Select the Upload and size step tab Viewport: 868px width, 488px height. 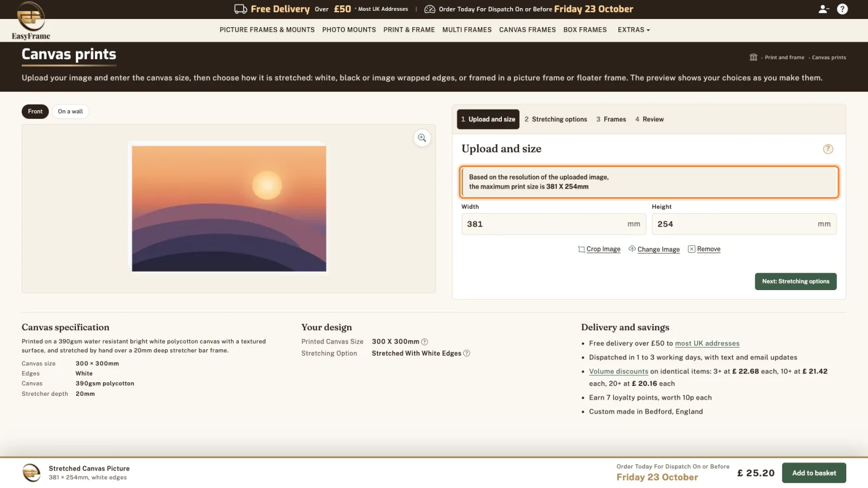(x=488, y=119)
